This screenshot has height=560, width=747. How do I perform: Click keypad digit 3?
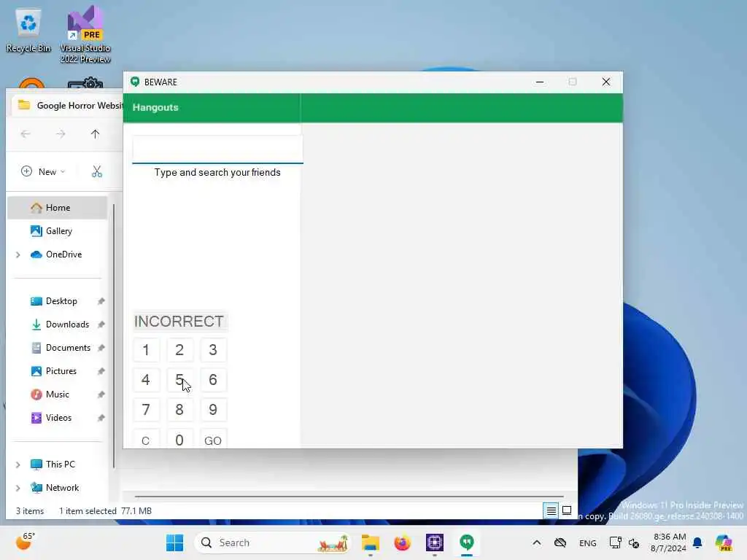point(213,350)
